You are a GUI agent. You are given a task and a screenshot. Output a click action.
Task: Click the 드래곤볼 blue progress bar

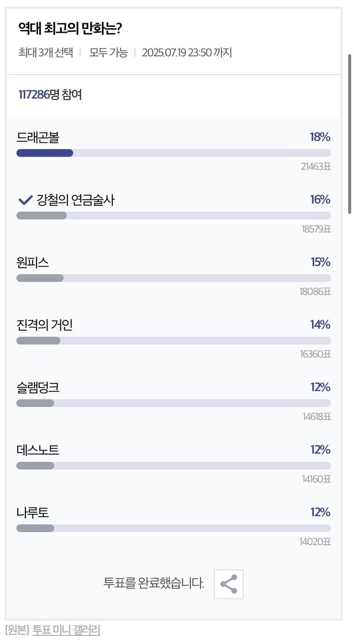[x=45, y=153]
